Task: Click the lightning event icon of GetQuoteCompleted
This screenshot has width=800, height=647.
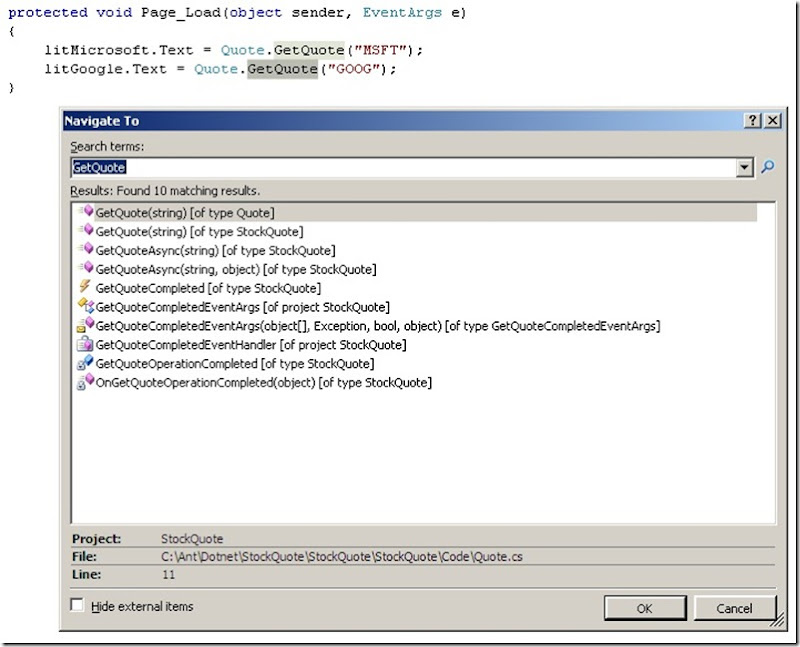Action: click(85, 286)
